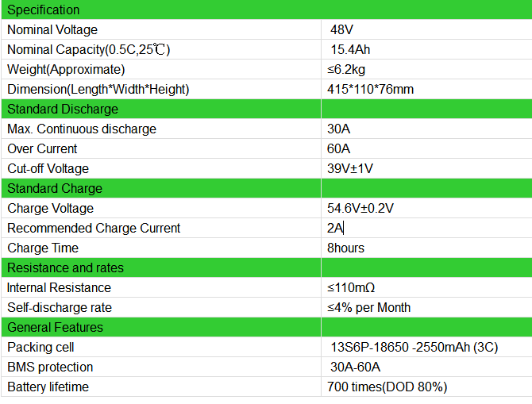Screen dimensions: 532x404
Task: Click the 415*110*76mm dimension value
Action: 370,90
